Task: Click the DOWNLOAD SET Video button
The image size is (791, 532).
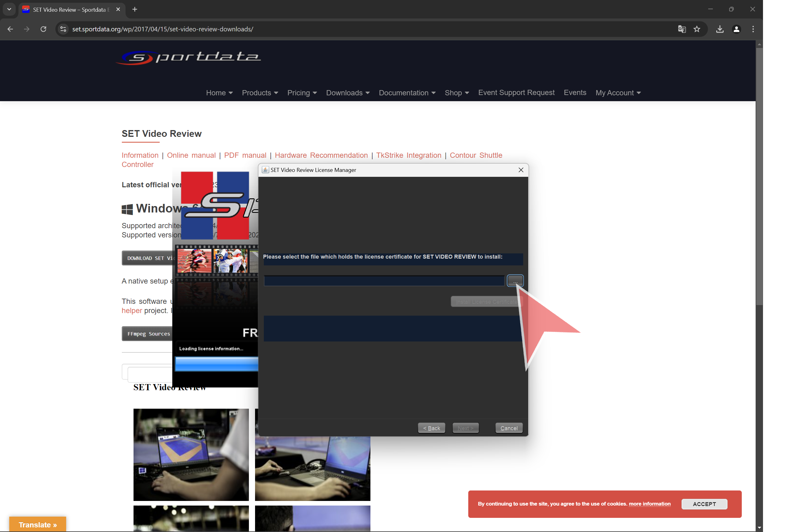Action: tap(147, 258)
